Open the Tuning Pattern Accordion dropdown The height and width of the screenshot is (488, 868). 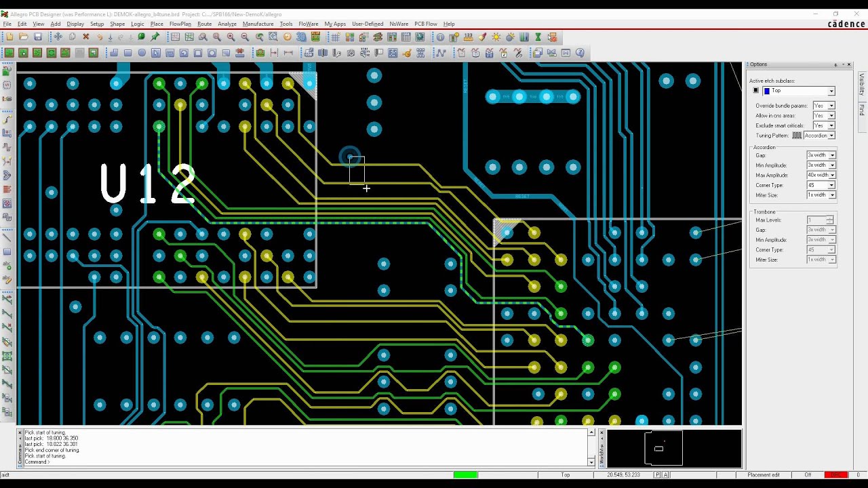(x=831, y=136)
